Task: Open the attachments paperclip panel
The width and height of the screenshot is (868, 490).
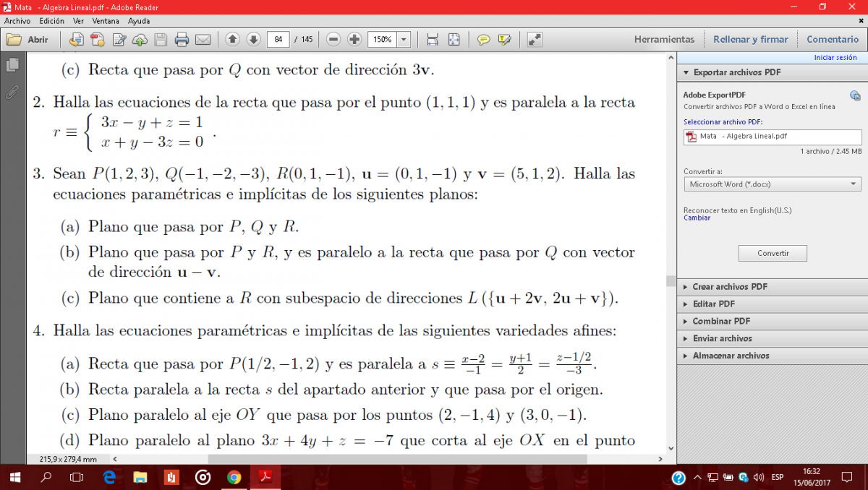Action: coord(12,92)
